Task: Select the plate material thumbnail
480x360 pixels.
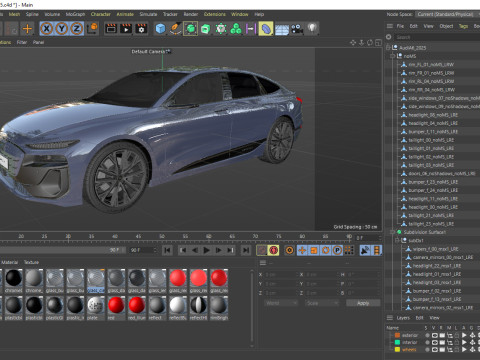Action: coord(96,305)
